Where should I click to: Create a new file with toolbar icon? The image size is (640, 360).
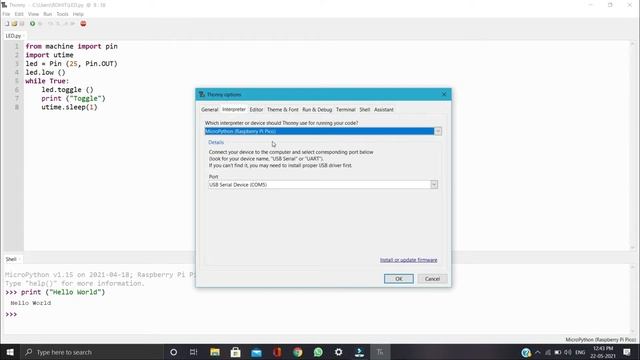point(7,24)
